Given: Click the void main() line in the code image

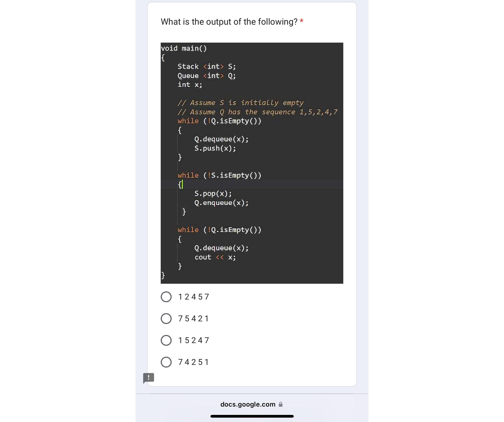Looking at the screenshot, I should click(x=183, y=48).
